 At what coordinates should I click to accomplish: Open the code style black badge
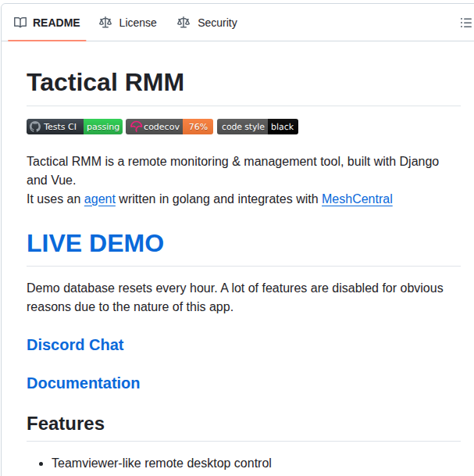(258, 127)
